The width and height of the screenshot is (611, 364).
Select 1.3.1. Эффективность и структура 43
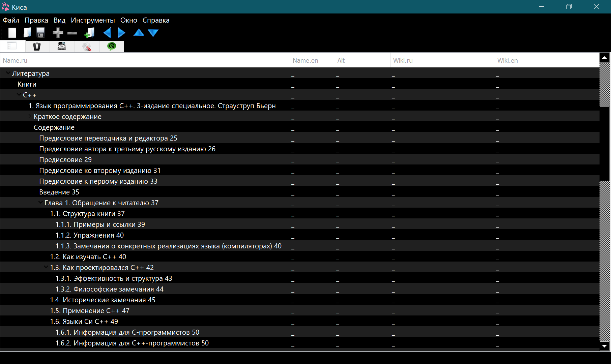[300, 278]
